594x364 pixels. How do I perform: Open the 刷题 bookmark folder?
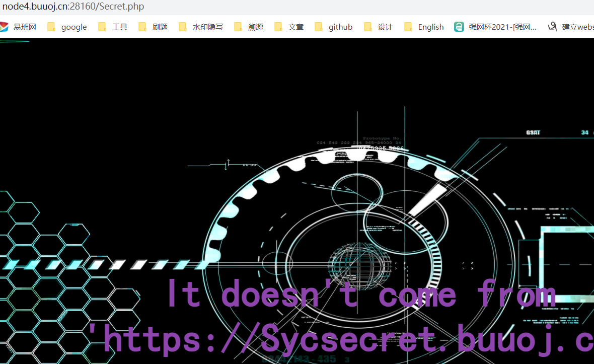coord(154,27)
